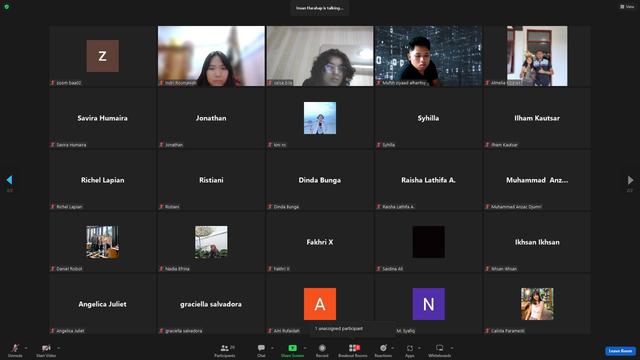This screenshot has width=640, height=360.
Task: Click muted mic icon on Fakhri X label
Action: 270,269
